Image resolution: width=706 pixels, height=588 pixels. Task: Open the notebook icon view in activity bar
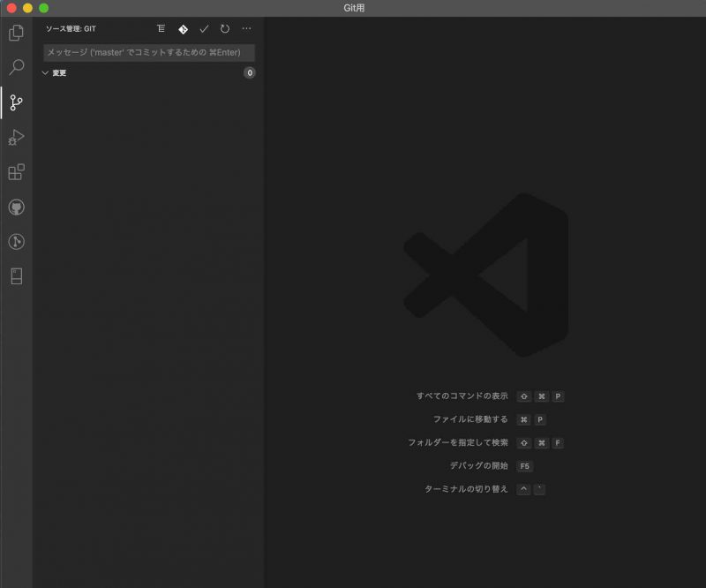tap(16, 276)
